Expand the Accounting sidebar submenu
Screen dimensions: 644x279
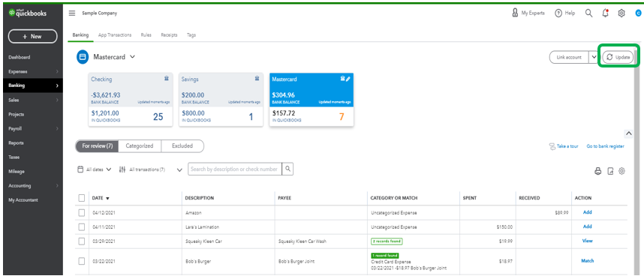coord(57,185)
